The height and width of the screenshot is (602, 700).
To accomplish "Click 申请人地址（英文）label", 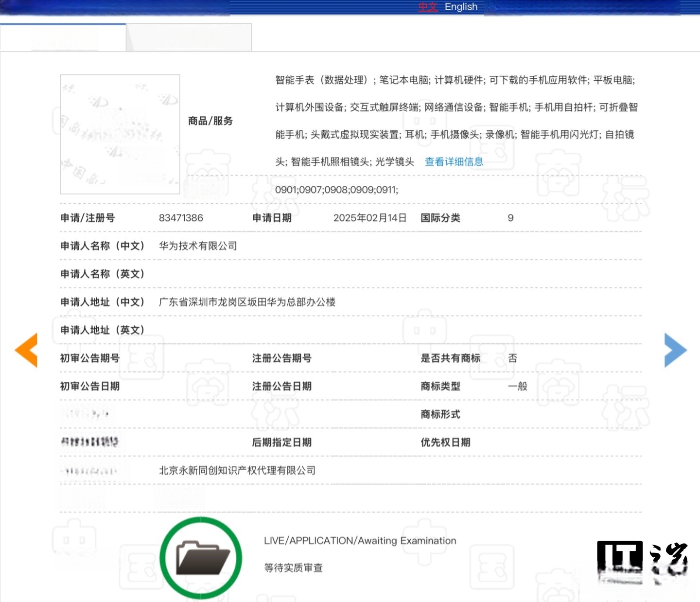I will coord(103,330).
